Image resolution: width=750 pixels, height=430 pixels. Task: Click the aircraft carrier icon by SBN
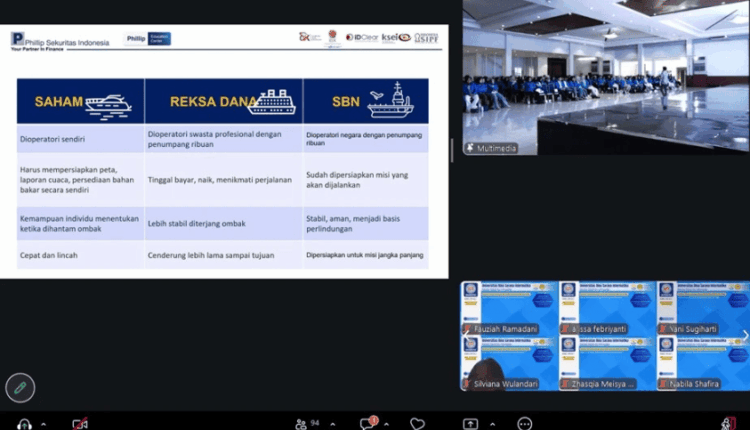point(390,100)
